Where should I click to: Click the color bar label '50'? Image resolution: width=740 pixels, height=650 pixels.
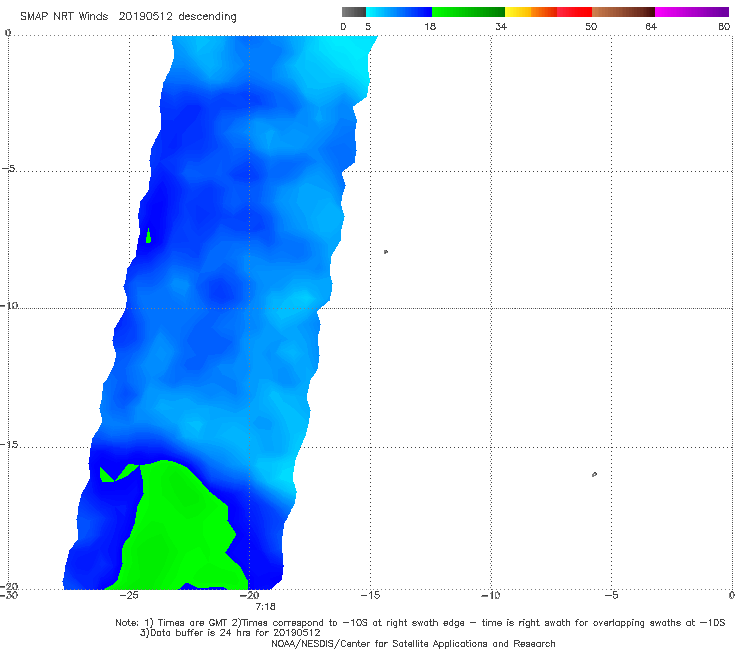591,26
